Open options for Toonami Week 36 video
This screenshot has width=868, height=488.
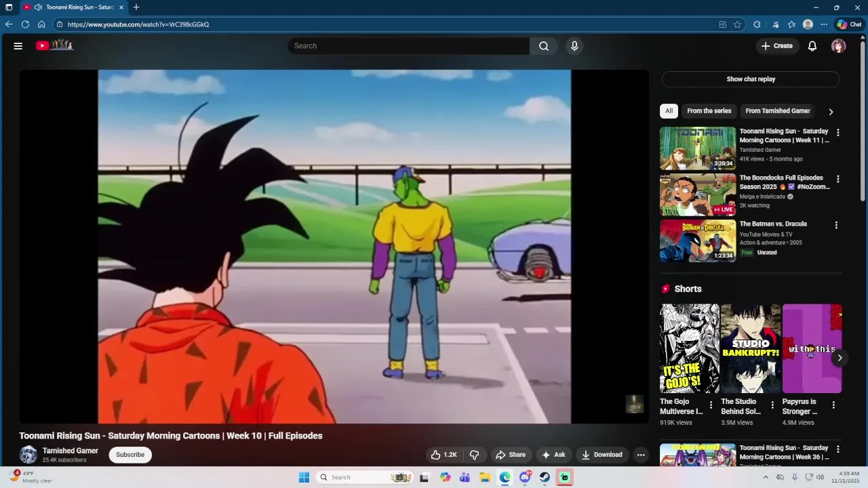(838, 449)
